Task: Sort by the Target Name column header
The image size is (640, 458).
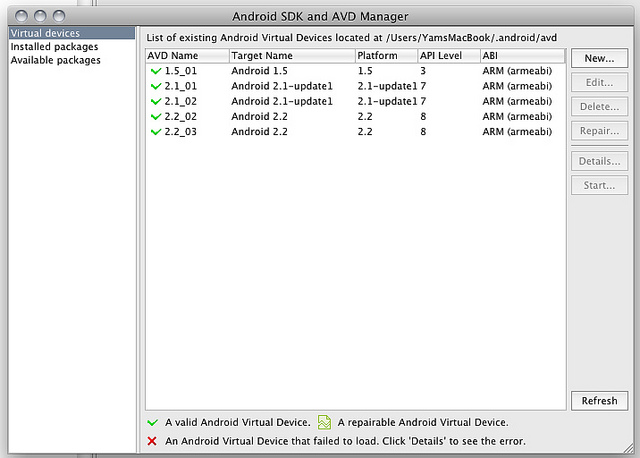Action: click(x=292, y=56)
